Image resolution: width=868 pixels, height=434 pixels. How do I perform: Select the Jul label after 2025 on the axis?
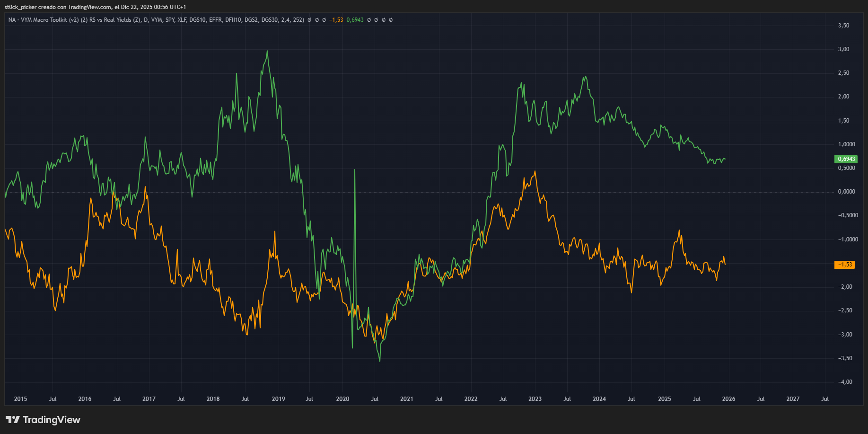(x=696, y=399)
